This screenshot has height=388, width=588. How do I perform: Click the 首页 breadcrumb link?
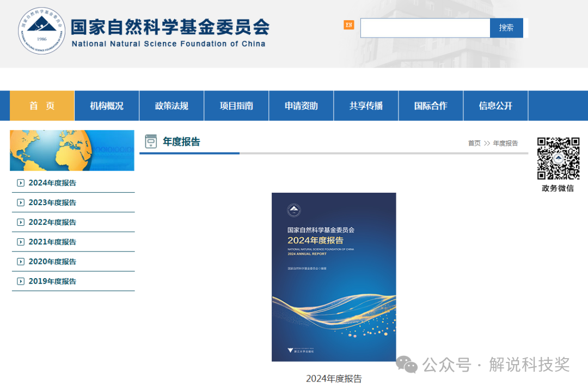tap(474, 143)
